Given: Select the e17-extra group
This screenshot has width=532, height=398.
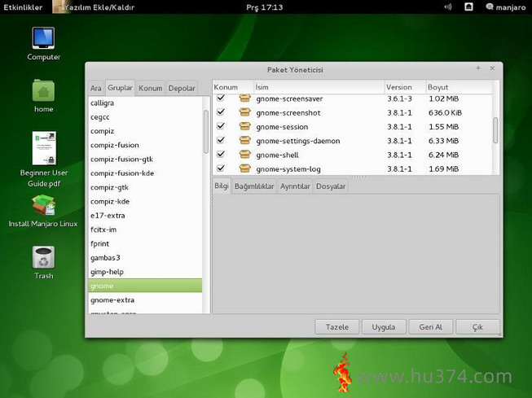Looking at the screenshot, I should (145, 216).
